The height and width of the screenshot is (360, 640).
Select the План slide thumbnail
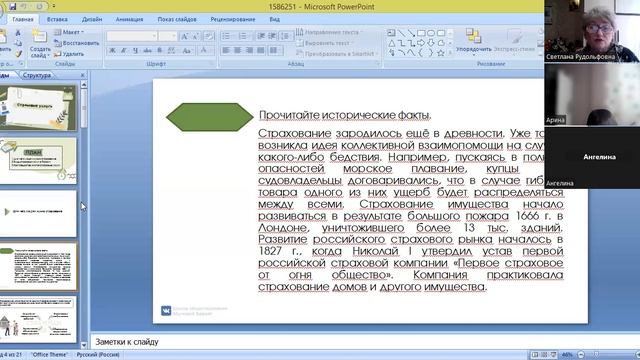point(38,161)
